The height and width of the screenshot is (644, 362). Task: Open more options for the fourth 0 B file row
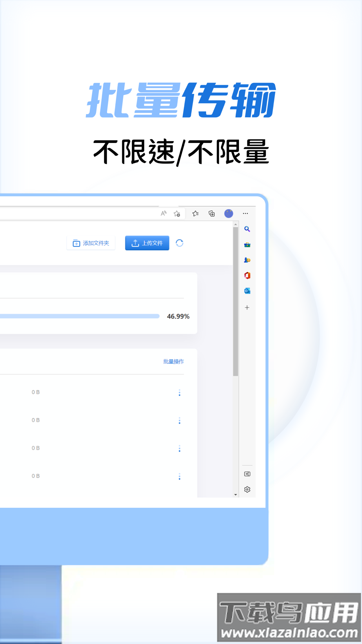pos(180,477)
